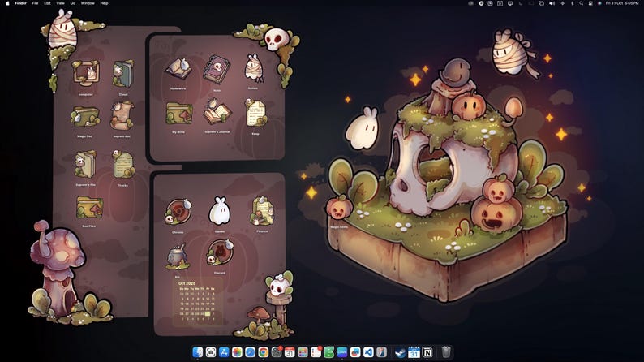Open the book icon above Tracks row

coord(85,164)
